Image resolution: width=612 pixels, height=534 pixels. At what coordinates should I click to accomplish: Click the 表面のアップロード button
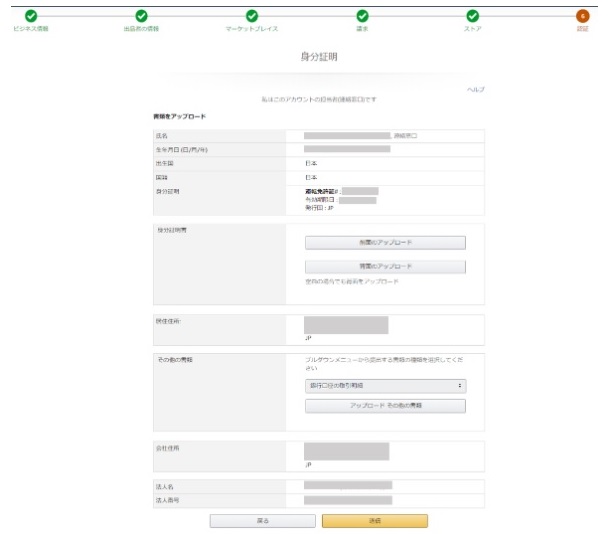click(385, 243)
